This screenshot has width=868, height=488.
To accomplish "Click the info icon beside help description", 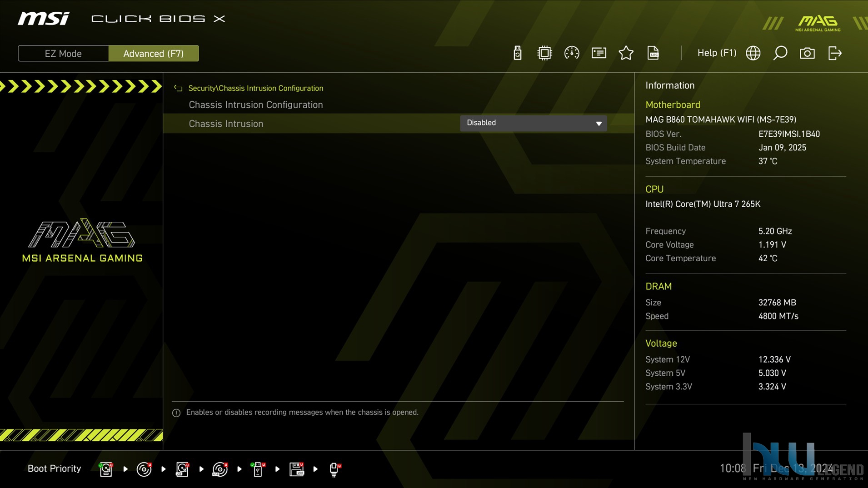I will (176, 413).
